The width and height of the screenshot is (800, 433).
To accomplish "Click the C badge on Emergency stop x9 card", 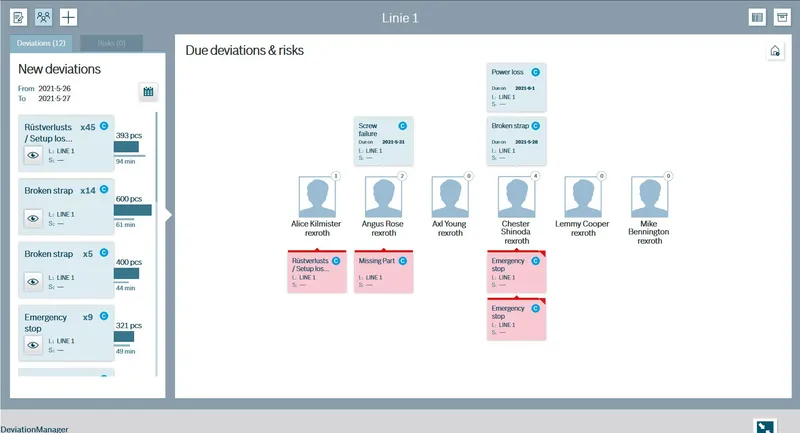I will click(104, 316).
